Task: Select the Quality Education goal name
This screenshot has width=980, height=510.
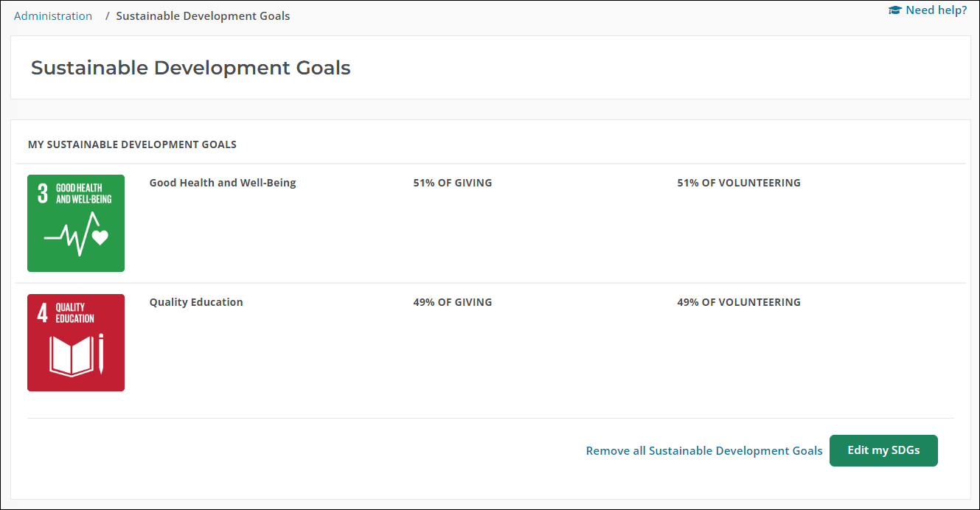Action: point(196,302)
